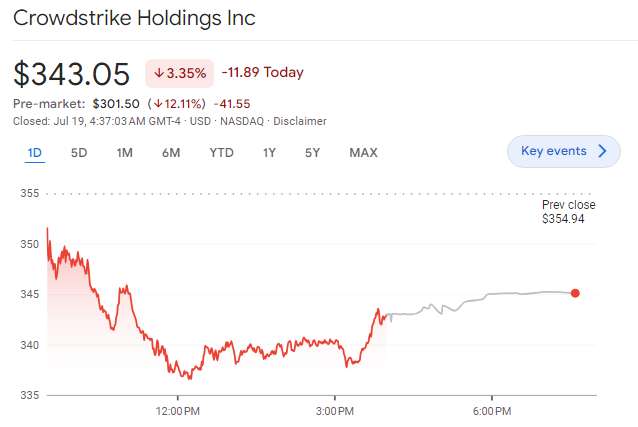Click the $343.05 stock price
This screenshot has width=638, height=427.
[x=72, y=74]
